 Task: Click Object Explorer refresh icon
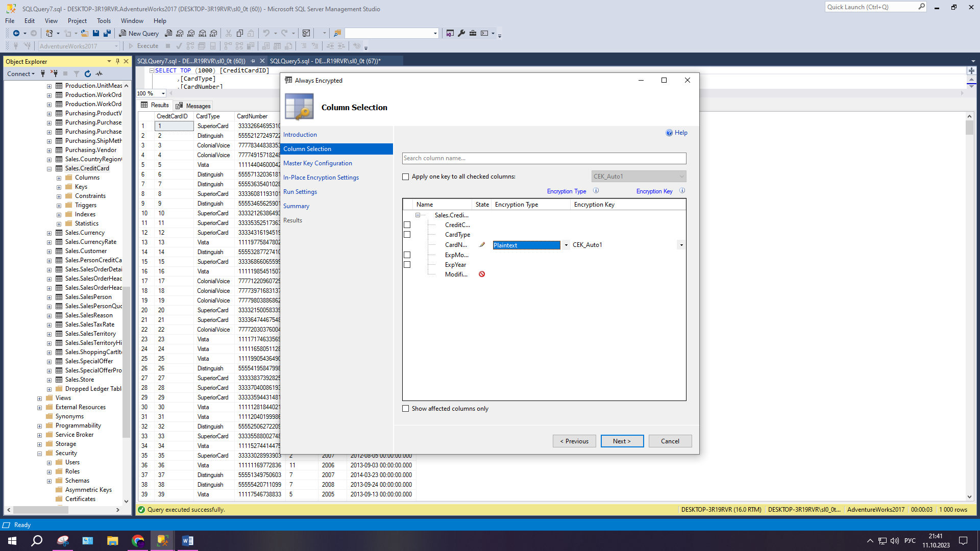[x=88, y=74]
